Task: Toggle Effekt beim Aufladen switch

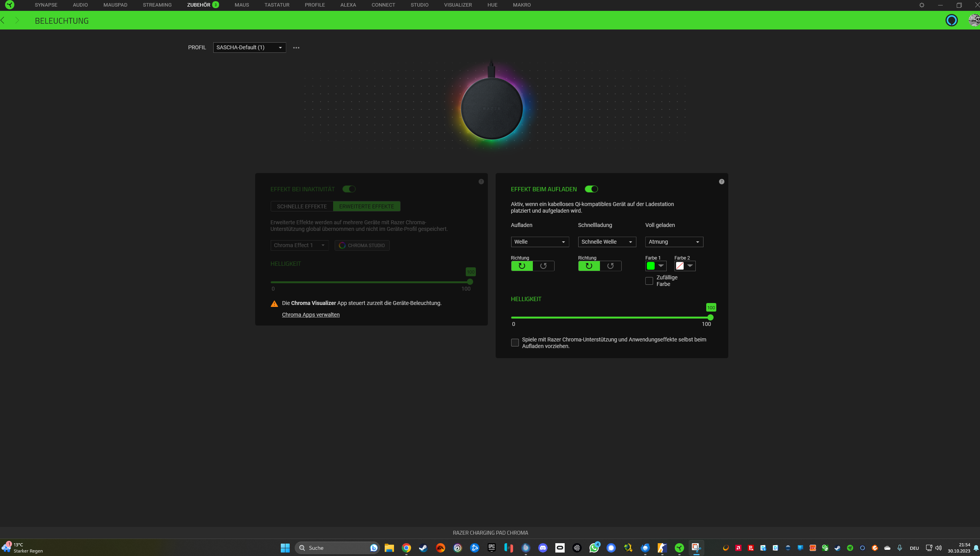Action: (591, 189)
